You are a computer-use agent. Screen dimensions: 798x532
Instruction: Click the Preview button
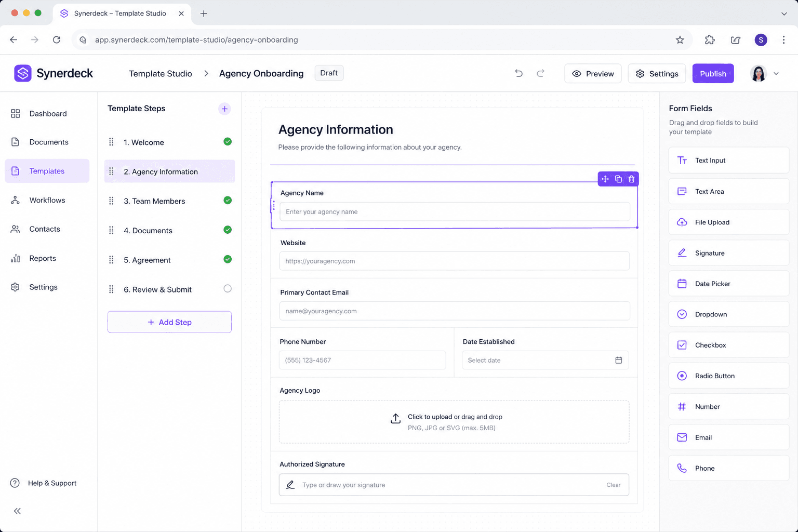[x=593, y=74]
